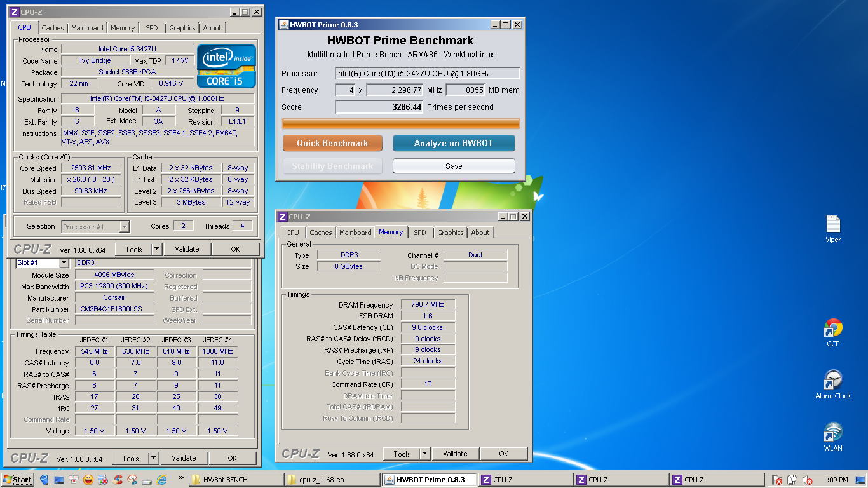This screenshot has width=868, height=488.
Task: Click Tools button in the Memory window
Action: tap(402, 454)
